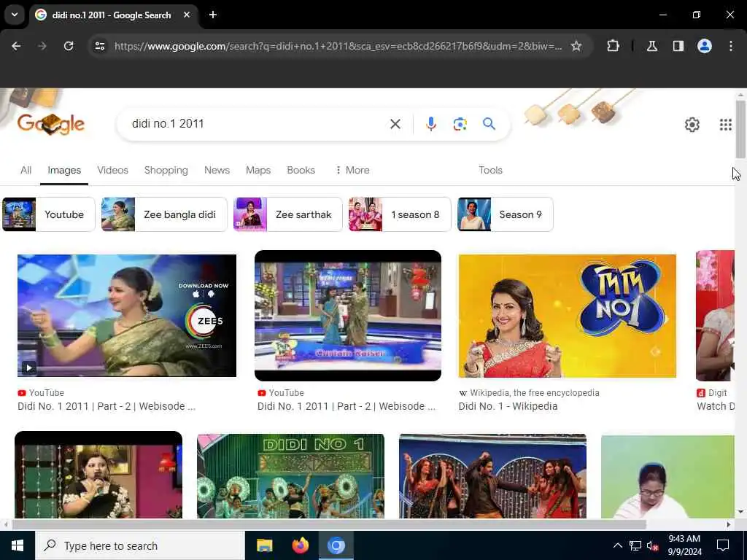Bookmark this page with the star icon
Screen dimensions: 747x560
(x=576, y=46)
